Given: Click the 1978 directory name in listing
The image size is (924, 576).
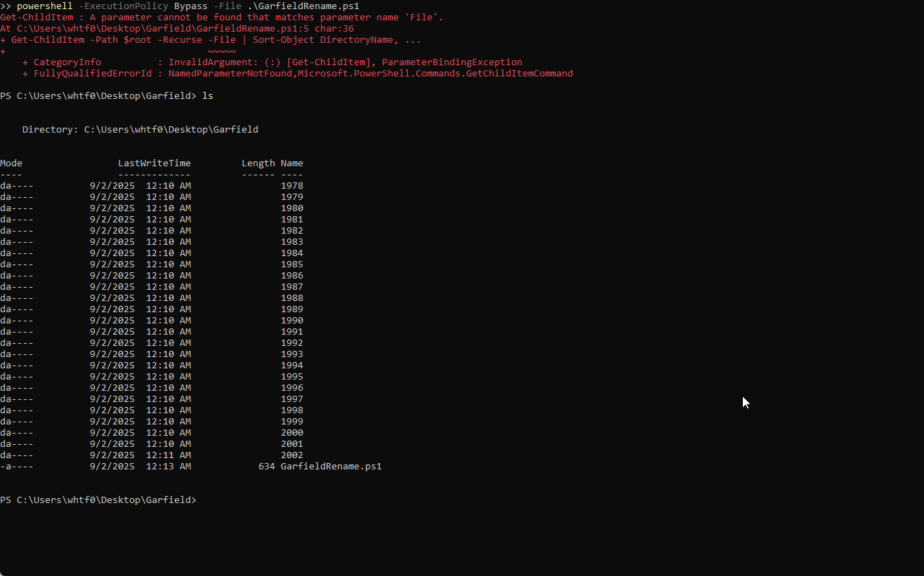Looking at the screenshot, I should [x=291, y=186].
